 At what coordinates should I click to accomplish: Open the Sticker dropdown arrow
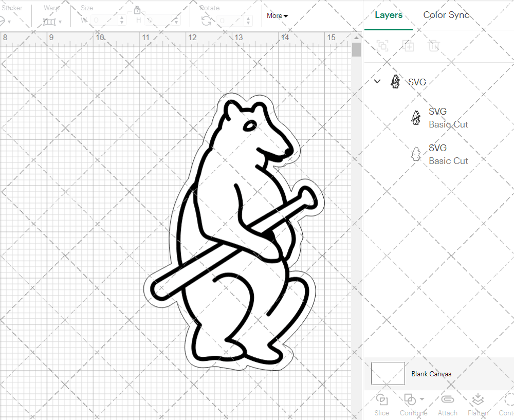point(9,22)
